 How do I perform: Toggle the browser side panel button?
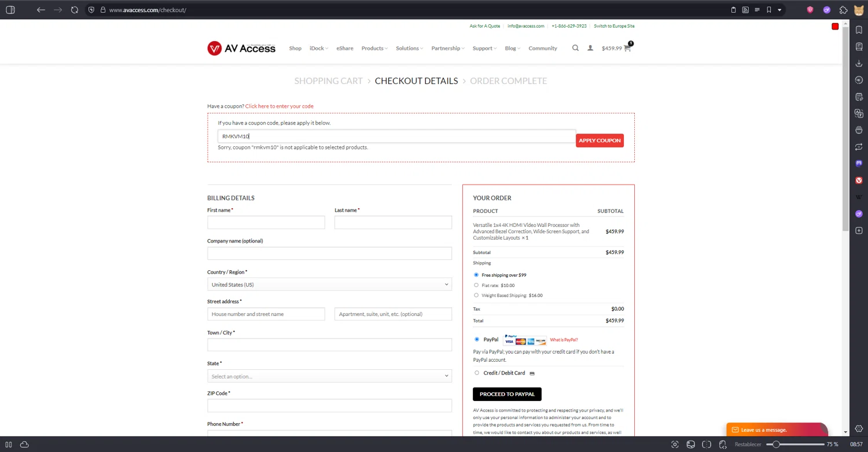(x=10, y=10)
